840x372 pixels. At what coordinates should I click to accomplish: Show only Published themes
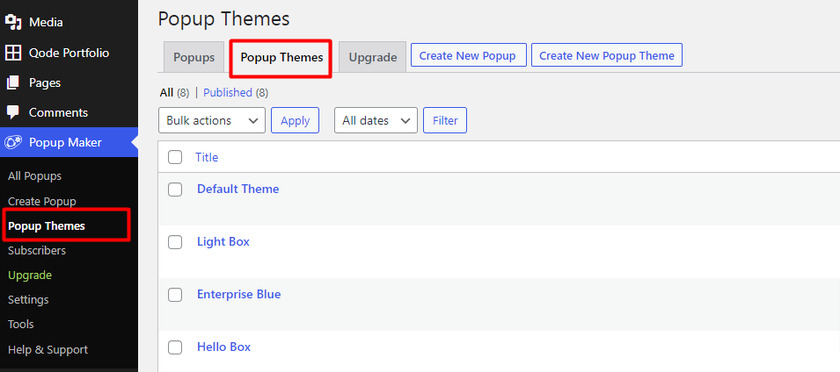228,93
